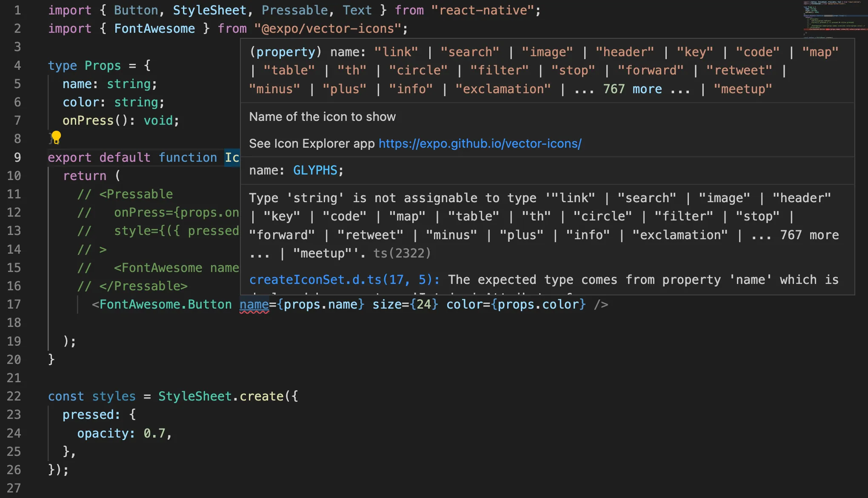Place cursor on FontAwesome.Button tag
The width and height of the screenshot is (868, 498).
point(165,304)
